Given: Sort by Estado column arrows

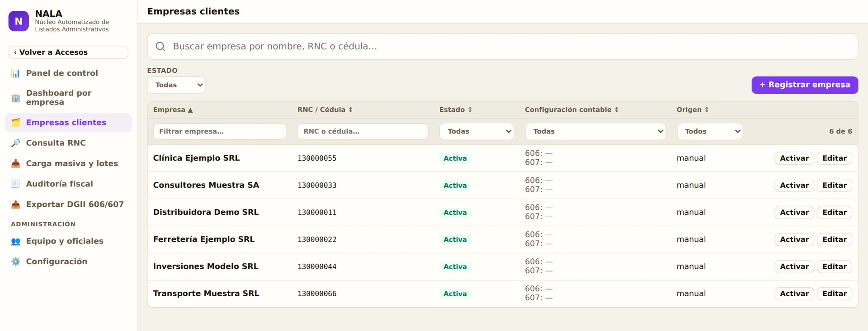Looking at the screenshot, I should coord(470,110).
